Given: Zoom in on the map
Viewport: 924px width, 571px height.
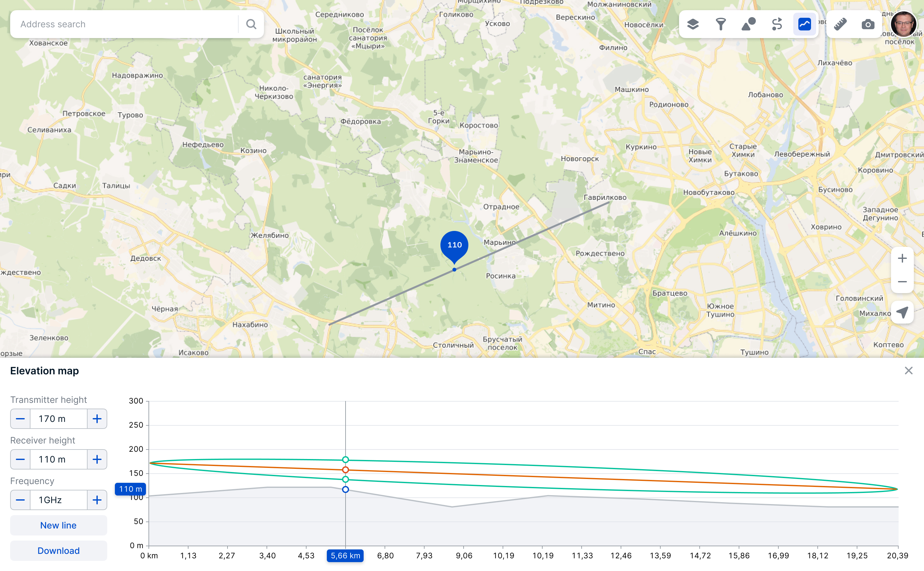Looking at the screenshot, I should click(x=902, y=259).
